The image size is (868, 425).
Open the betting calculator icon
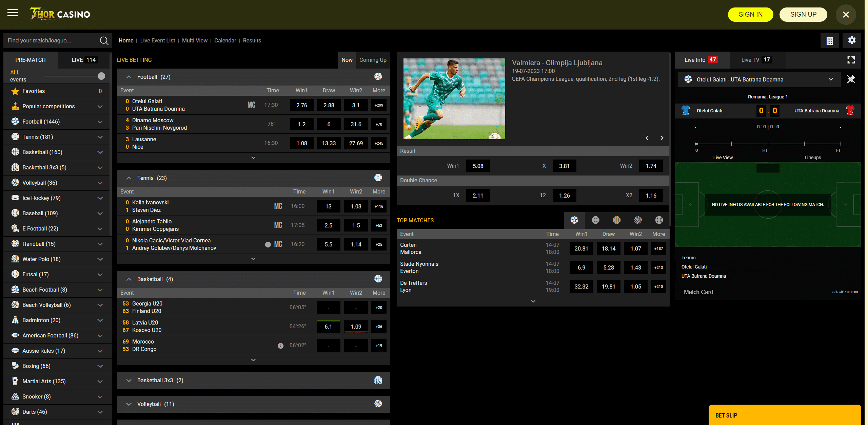point(829,41)
